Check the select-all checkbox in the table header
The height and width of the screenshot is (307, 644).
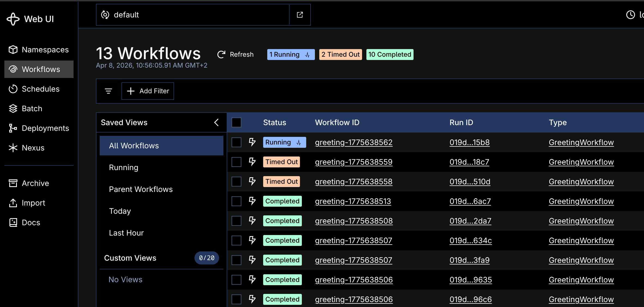(x=236, y=122)
